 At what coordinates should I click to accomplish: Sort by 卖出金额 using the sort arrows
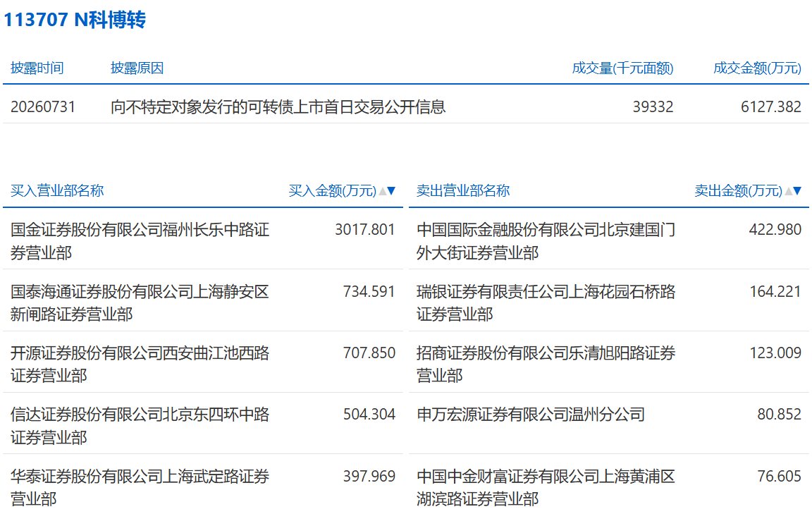794,191
